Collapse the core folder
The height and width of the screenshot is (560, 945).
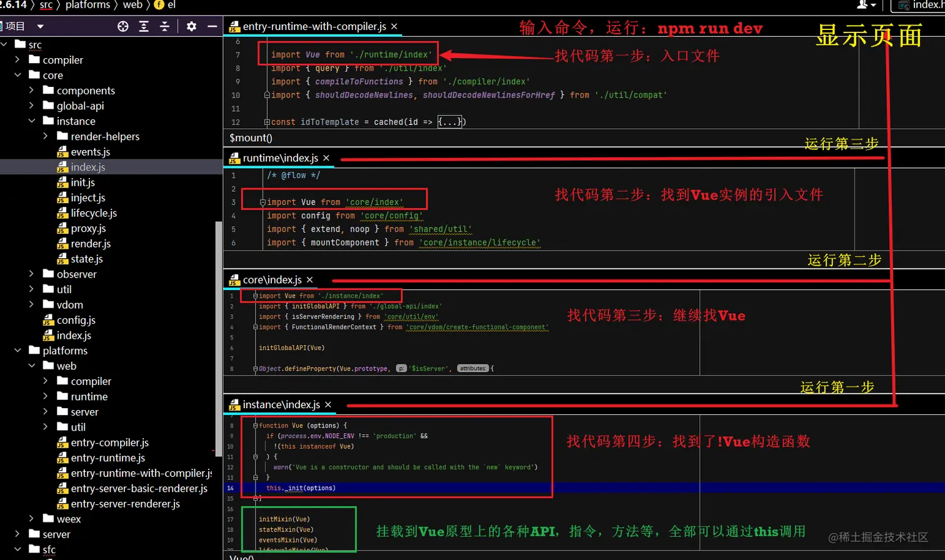(x=17, y=75)
